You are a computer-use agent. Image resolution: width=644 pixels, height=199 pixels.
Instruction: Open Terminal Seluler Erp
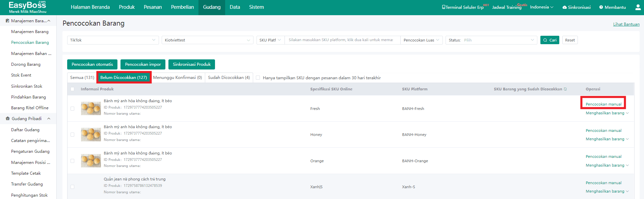tap(463, 7)
